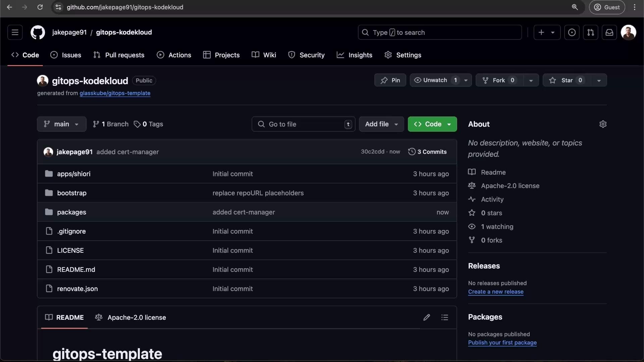Open the browser zoom magnifier icon
The image size is (644, 362).
click(x=575, y=7)
